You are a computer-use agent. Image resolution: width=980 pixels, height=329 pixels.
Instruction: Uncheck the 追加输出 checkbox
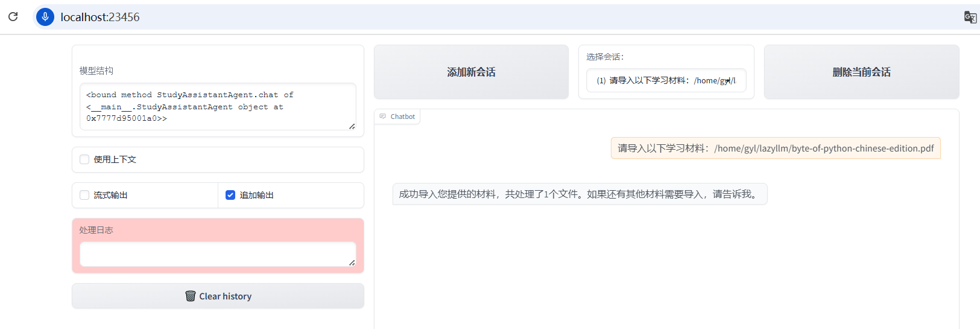230,195
